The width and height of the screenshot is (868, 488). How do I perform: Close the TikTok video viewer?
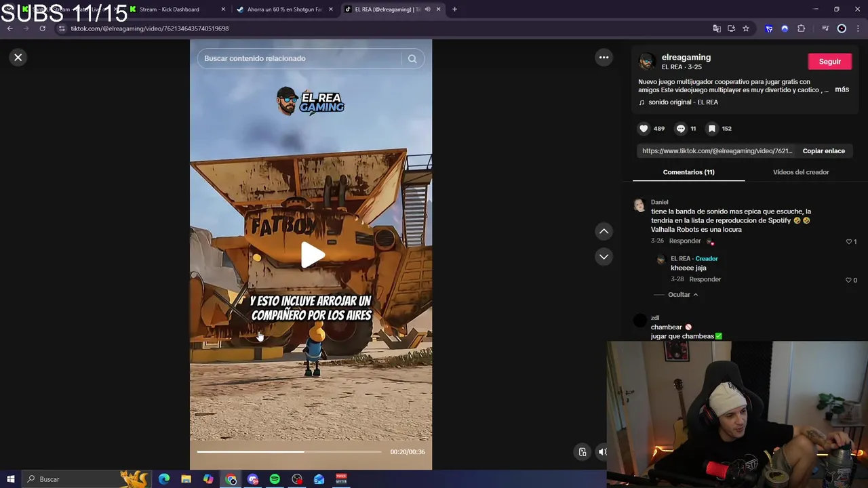[x=18, y=58]
